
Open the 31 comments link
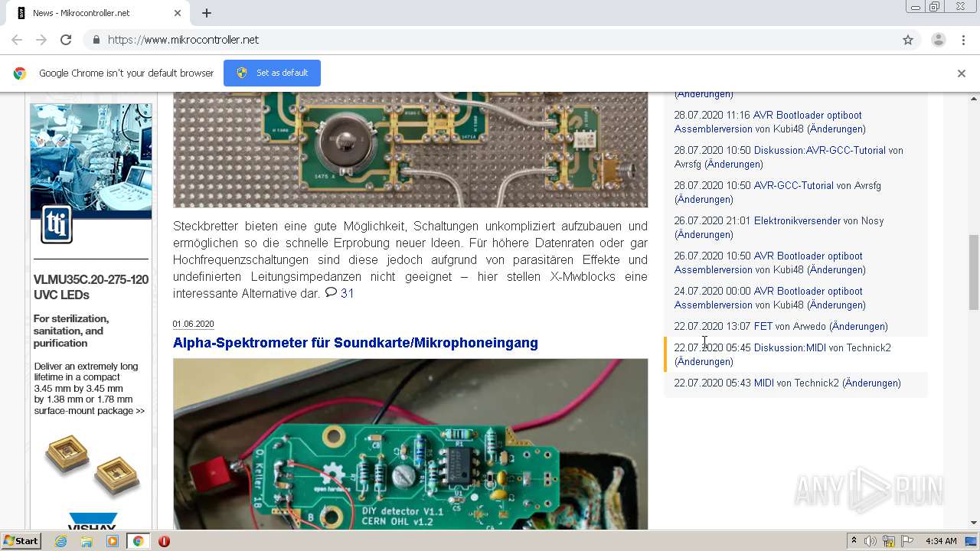[x=340, y=293]
